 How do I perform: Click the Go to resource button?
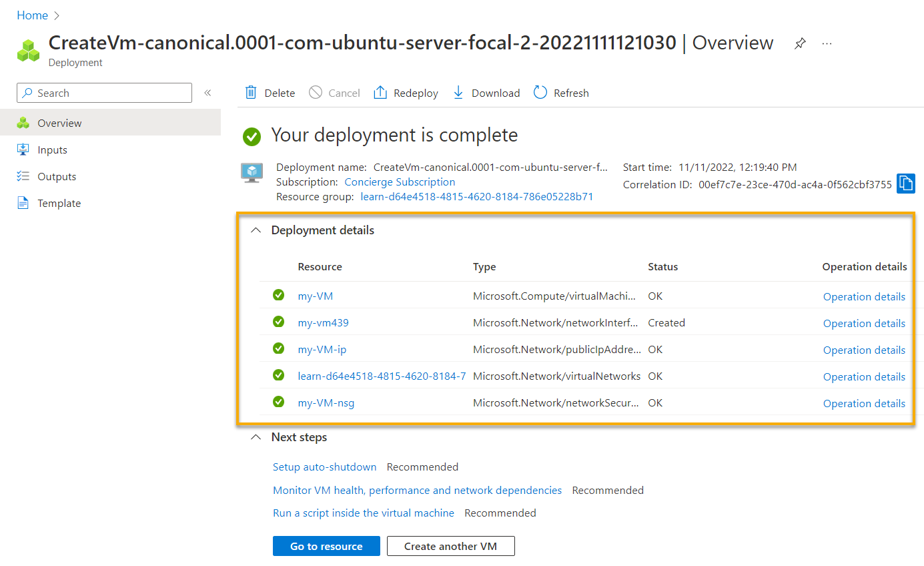pos(326,546)
